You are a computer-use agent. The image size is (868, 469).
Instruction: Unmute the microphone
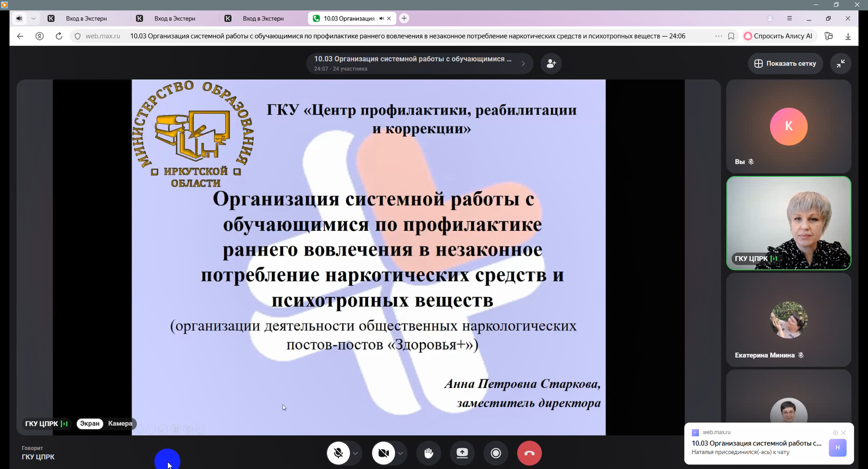click(x=338, y=453)
